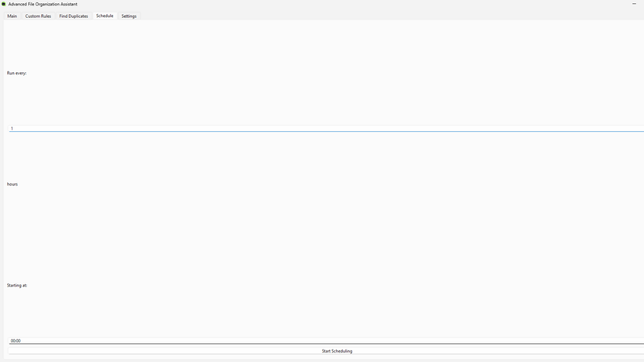Open the Custom Rules tab
The height and width of the screenshot is (362, 644).
(x=38, y=16)
